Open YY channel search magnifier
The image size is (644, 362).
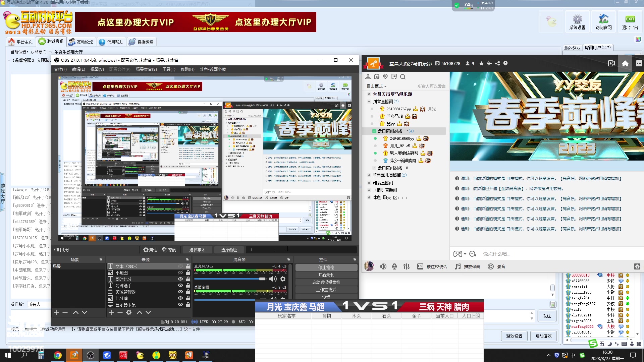(x=403, y=77)
